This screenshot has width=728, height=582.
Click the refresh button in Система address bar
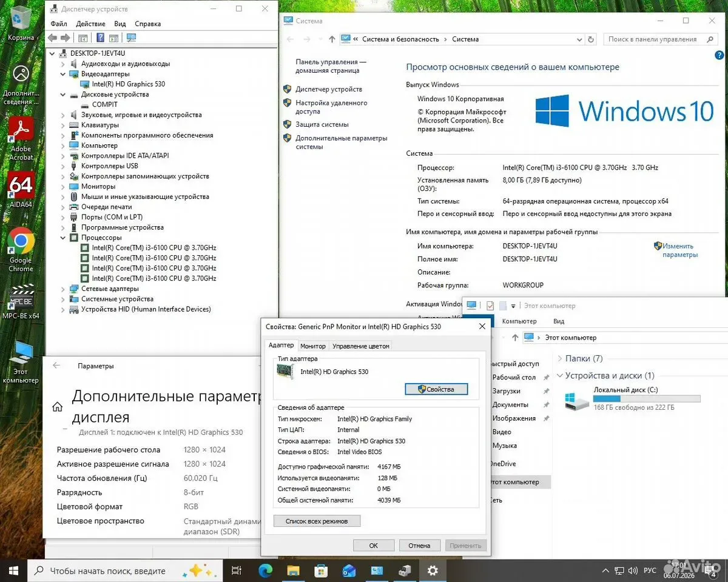[x=591, y=39]
